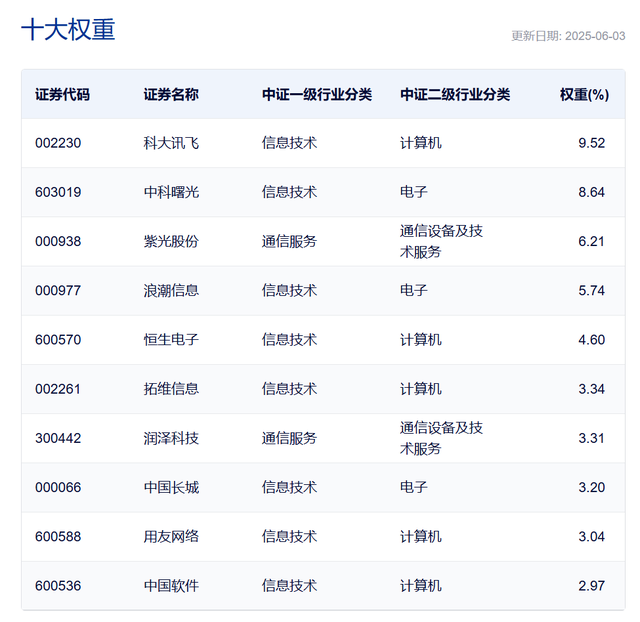Select stock code 603019
Viewport: 640px width, 622px height.
(x=58, y=192)
